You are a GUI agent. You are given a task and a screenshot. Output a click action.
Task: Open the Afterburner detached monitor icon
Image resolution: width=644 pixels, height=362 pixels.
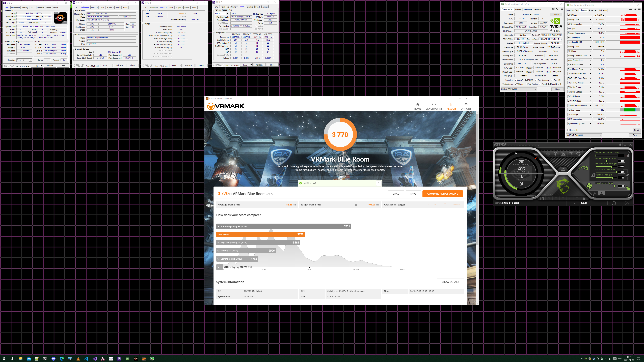563,169
